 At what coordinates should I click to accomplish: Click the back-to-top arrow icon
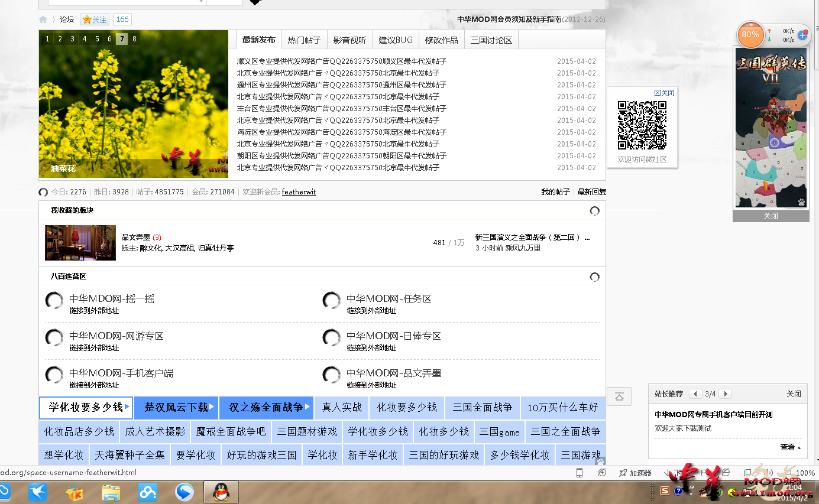click(x=619, y=396)
